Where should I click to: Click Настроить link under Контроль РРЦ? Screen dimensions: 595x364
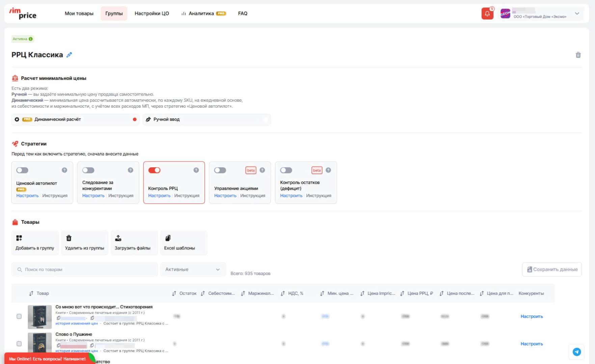[159, 196]
